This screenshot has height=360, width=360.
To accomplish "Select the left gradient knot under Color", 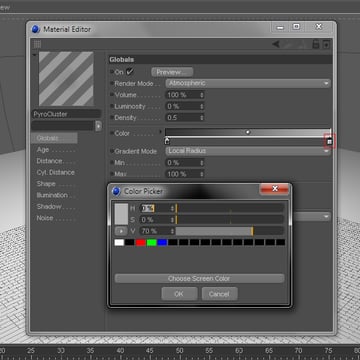I will pos(167,141).
